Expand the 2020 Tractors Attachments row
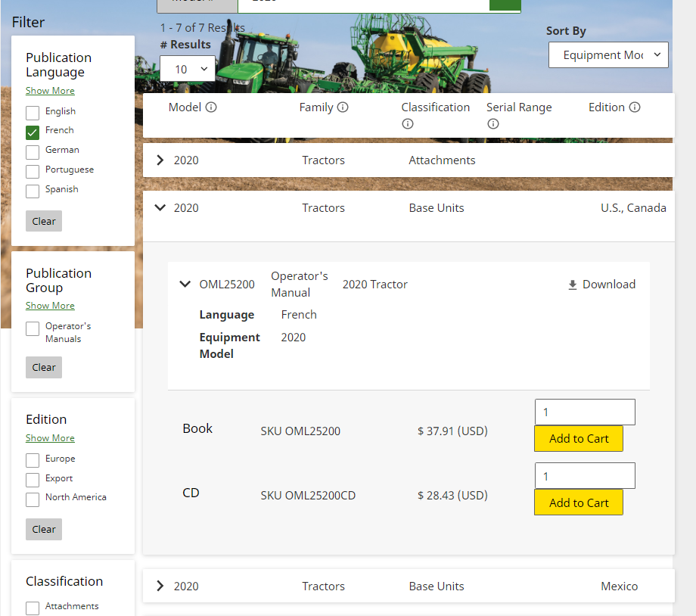The height and width of the screenshot is (616, 696). (x=160, y=160)
